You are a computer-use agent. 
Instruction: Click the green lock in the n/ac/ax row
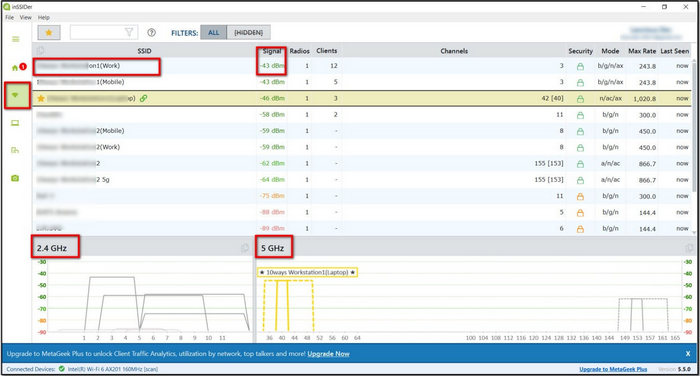(580, 99)
